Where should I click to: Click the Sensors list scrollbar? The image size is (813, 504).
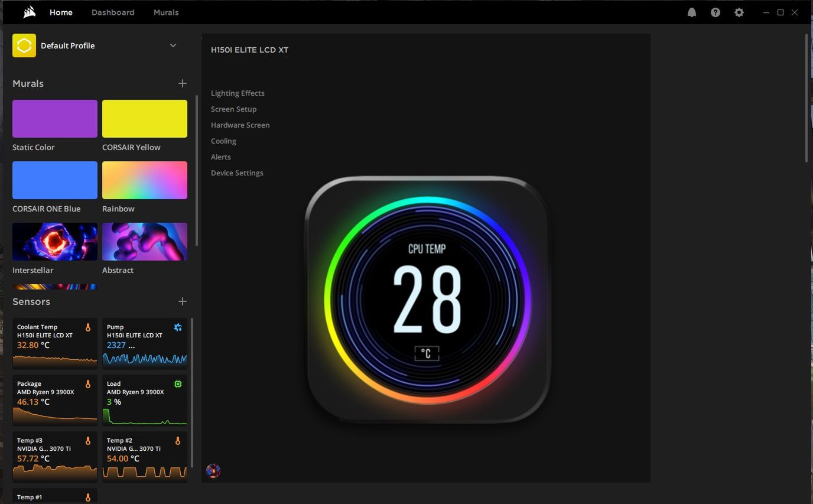click(192, 393)
